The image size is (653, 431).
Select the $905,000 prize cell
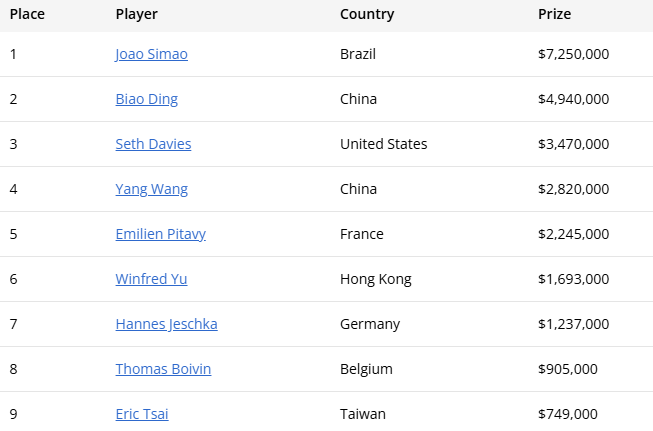click(x=568, y=369)
